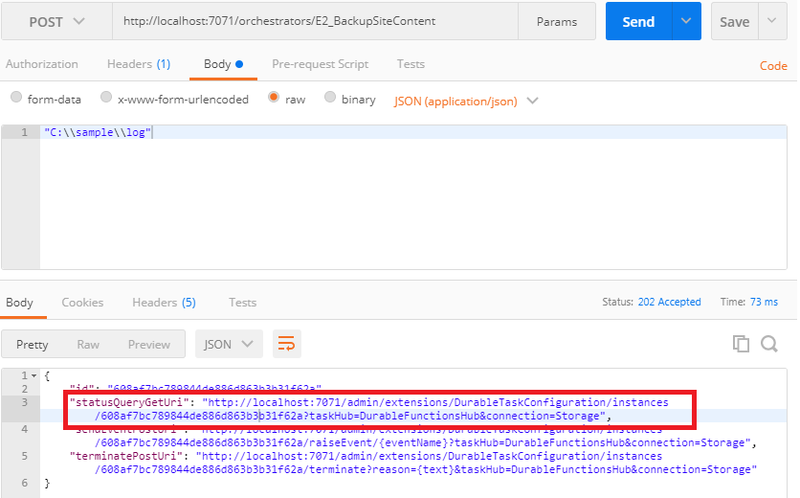Open the request Headers (1) tab
The height and width of the screenshot is (498, 800).
click(x=139, y=64)
